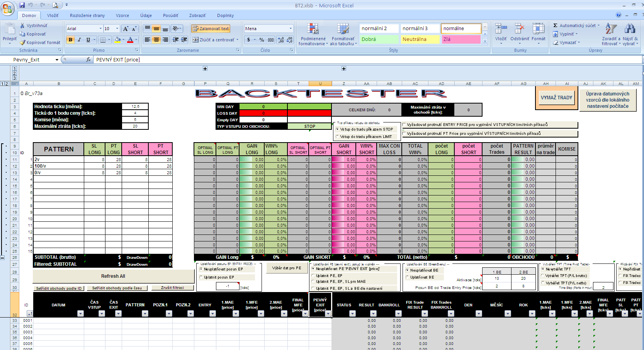Click the formula bar input
Image resolution: width=644 pixels, height=350 pixels.
(x=367, y=60)
